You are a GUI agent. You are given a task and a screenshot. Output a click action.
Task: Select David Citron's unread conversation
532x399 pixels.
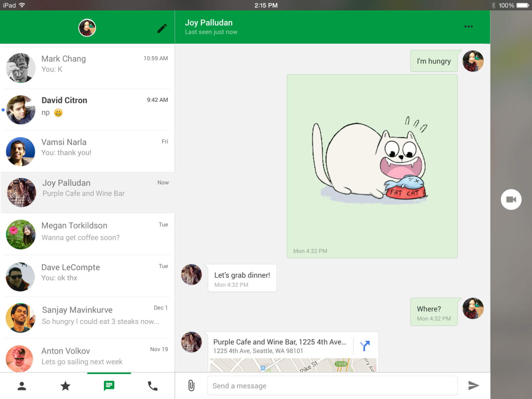(x=87, y=109)
